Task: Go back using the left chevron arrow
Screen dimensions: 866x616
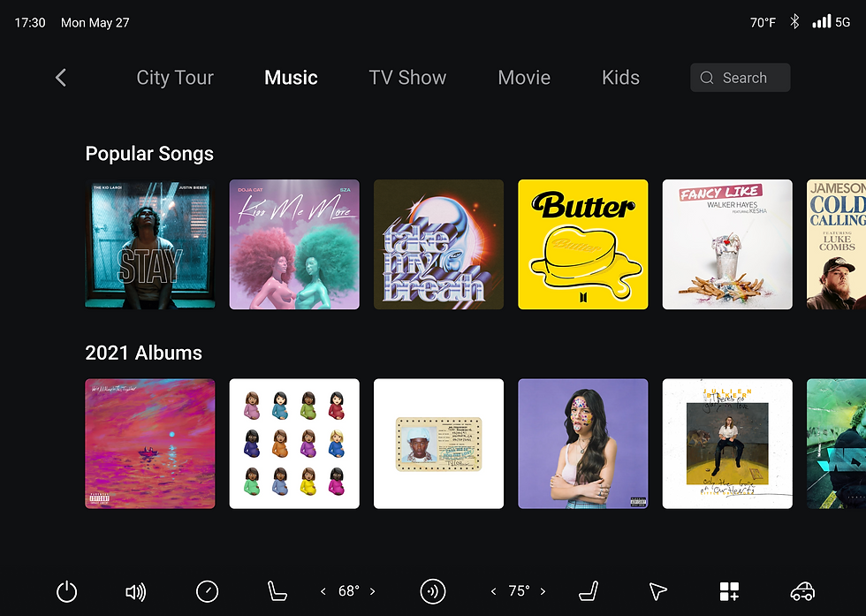Action: coord(61,78)
